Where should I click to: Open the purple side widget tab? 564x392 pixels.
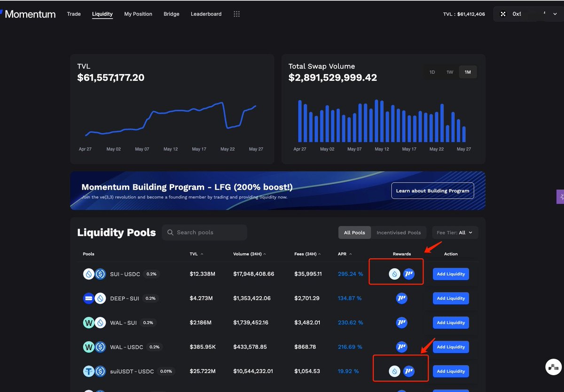(x=560, y=197)
